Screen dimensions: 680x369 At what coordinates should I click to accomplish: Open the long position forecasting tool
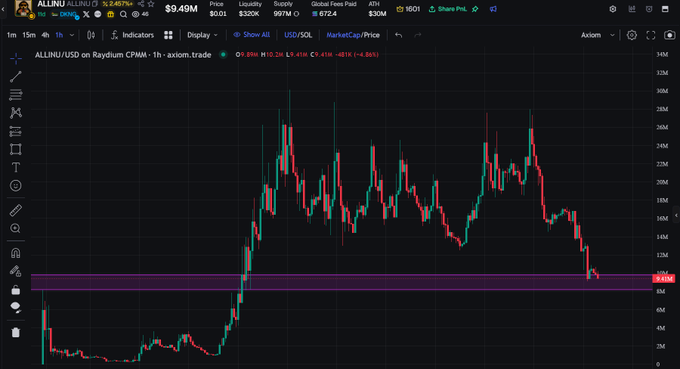[16, 131]
